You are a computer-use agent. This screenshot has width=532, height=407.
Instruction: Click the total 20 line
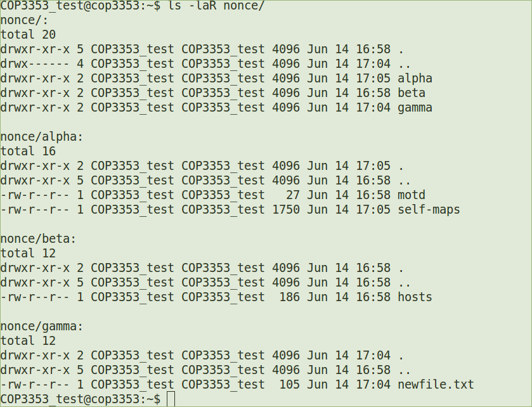tap(28, 35)
